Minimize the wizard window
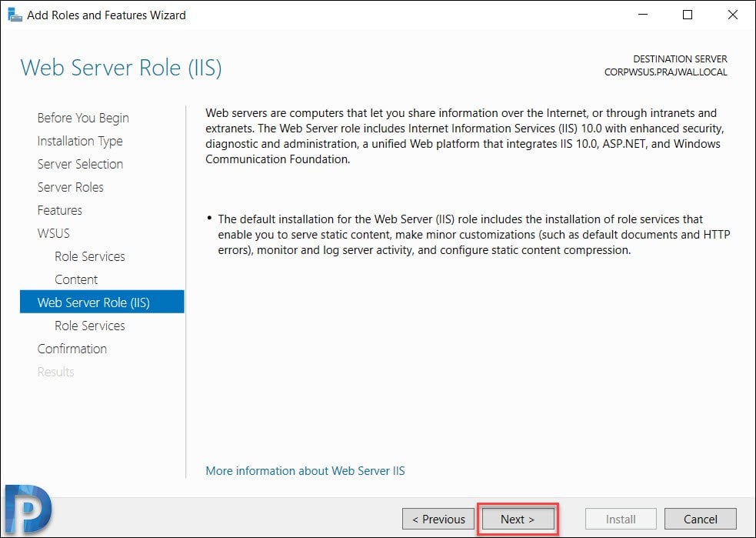 (x=643, y=15)
